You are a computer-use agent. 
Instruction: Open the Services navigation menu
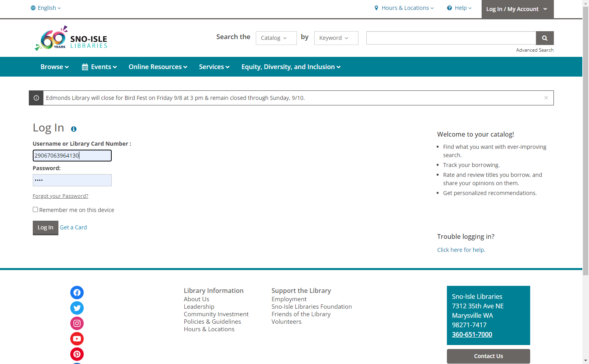214,67
